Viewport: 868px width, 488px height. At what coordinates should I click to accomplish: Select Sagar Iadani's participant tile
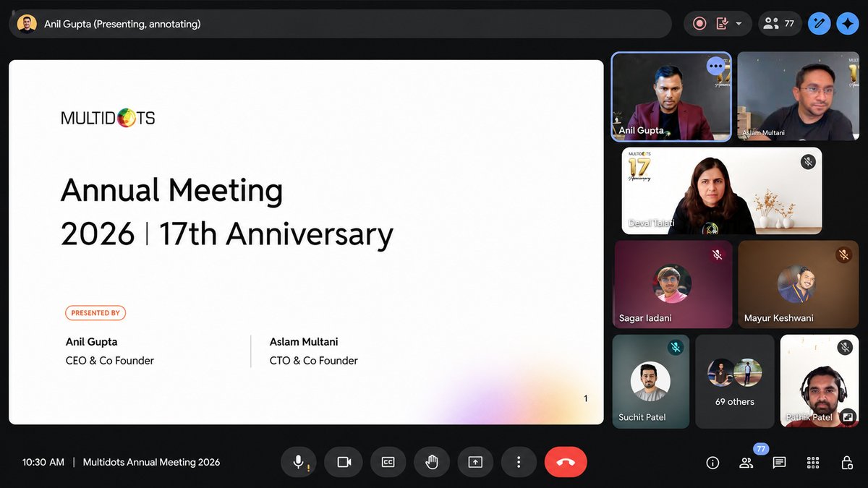(x=673, y=285)
